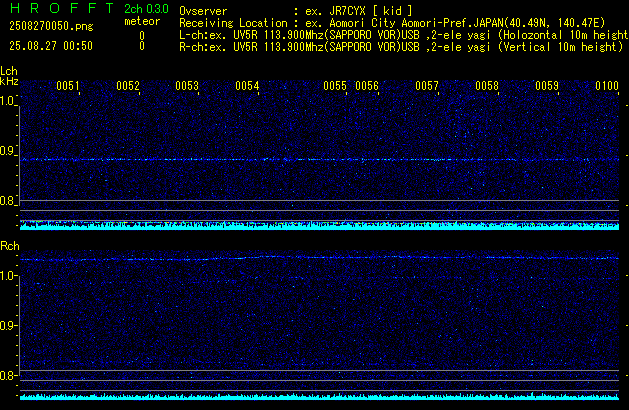Click time marker 0058
Screen dimensions: 629x410
(487, 86)
